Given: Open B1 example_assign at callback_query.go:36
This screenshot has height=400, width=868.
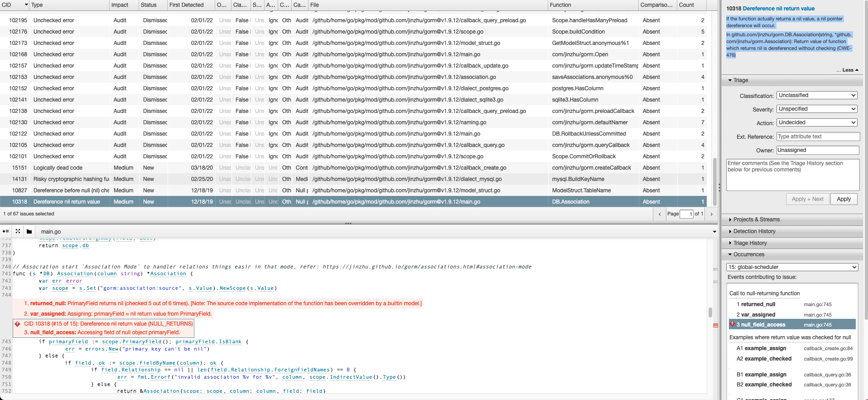Looking at the screenshot, I should coord(792,375).
